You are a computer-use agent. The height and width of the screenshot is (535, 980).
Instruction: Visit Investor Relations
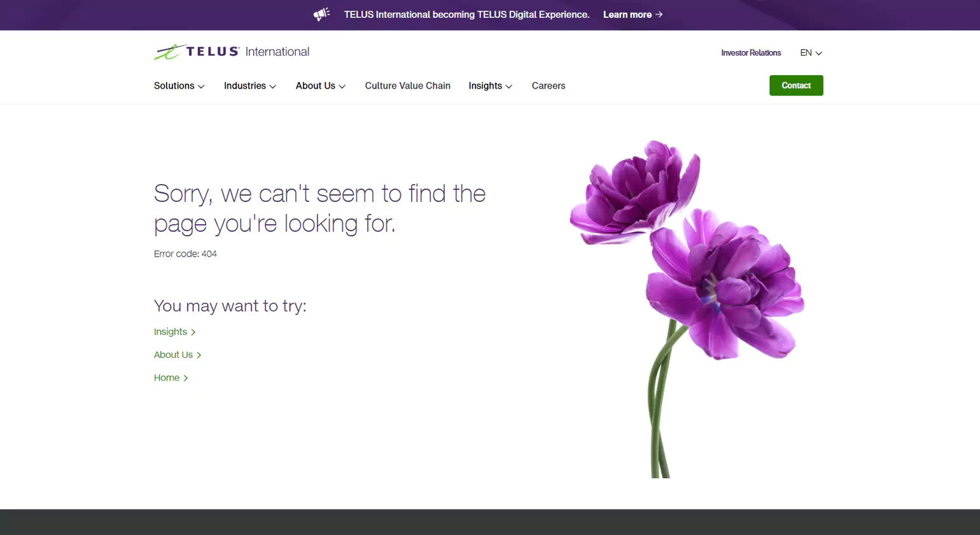click(x=751, y=53)
